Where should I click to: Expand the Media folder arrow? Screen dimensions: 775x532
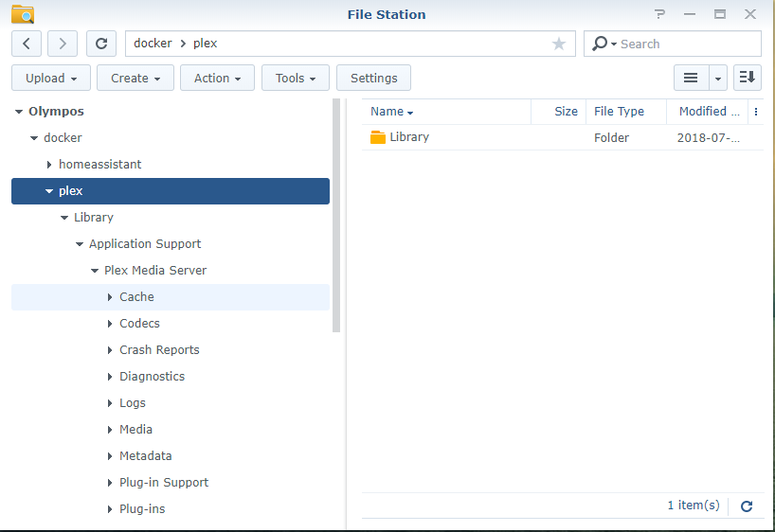(x=110, y=430)
